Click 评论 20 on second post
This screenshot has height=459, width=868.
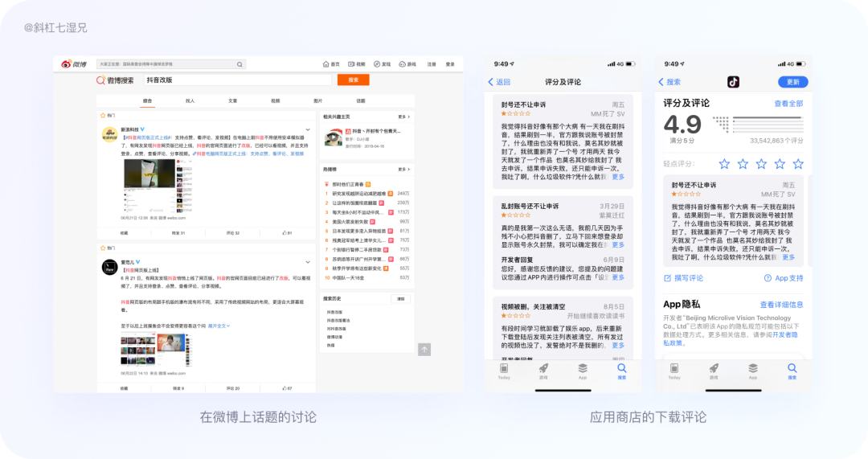[233, 388]
